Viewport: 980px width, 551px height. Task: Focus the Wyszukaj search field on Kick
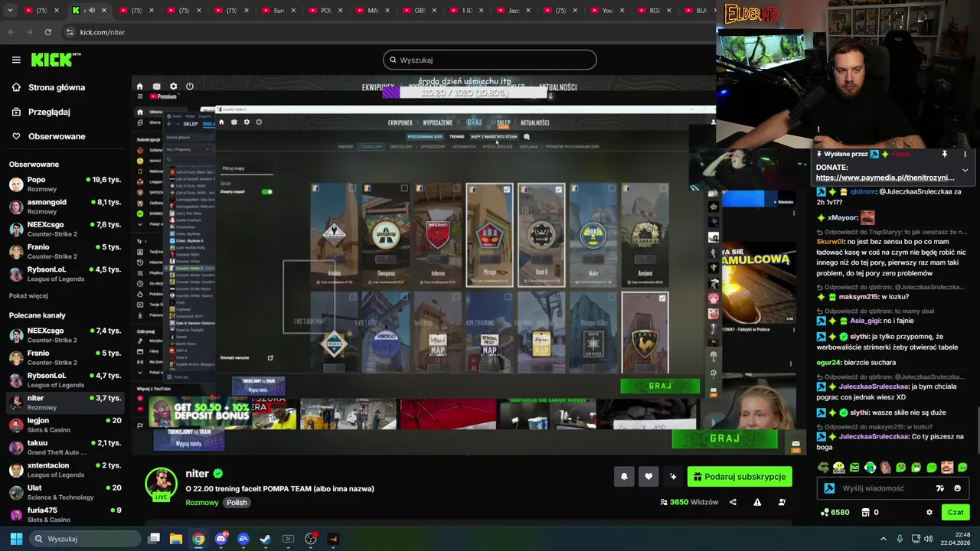(490, 60)
